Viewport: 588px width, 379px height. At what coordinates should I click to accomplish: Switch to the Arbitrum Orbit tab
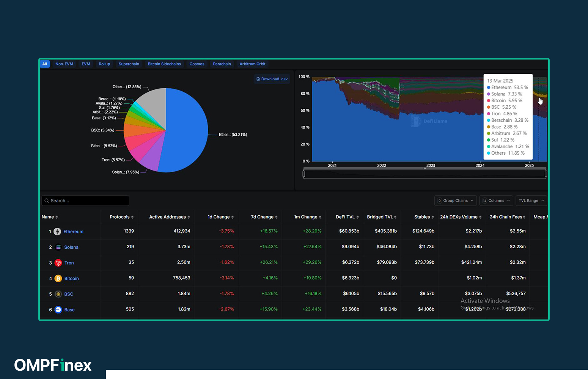(x=252, y=64)
